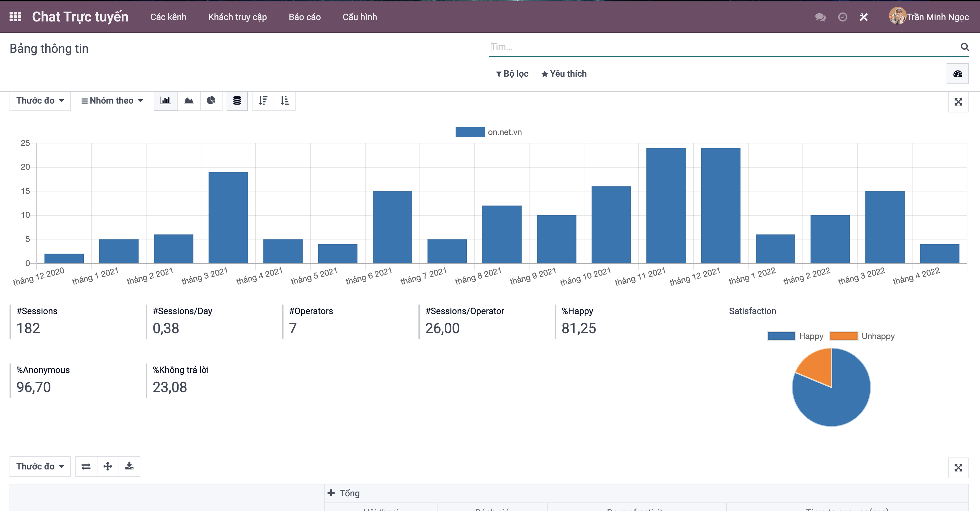Open the conversations chat icon
Image resolution: width=980 pixels, height=511 pixels.
pos(820,17)
